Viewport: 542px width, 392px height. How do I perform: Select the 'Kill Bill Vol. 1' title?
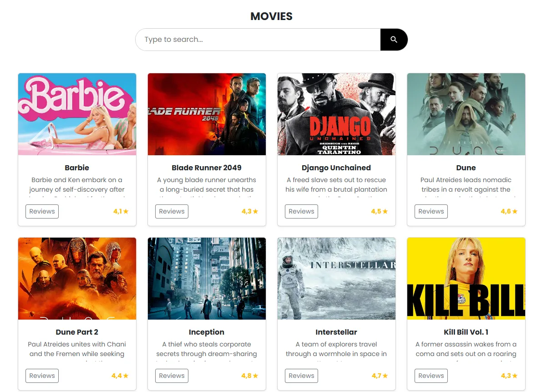466,332
